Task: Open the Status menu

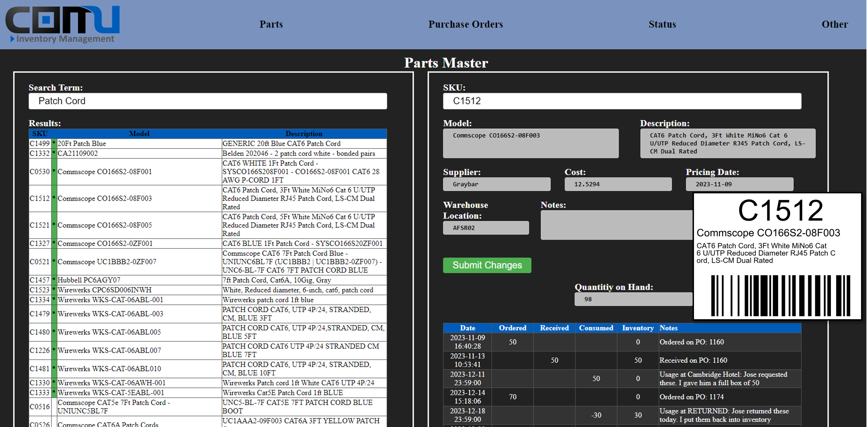Action: (x=662, y=24)
